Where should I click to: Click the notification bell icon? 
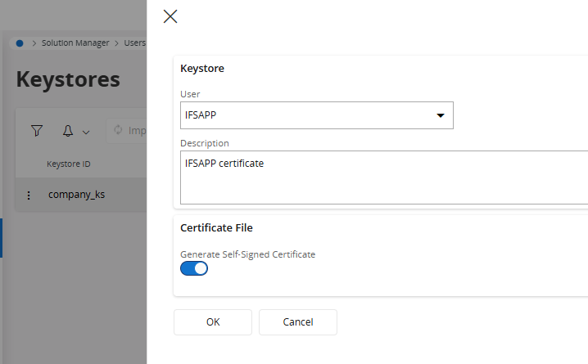coord(68,131)
